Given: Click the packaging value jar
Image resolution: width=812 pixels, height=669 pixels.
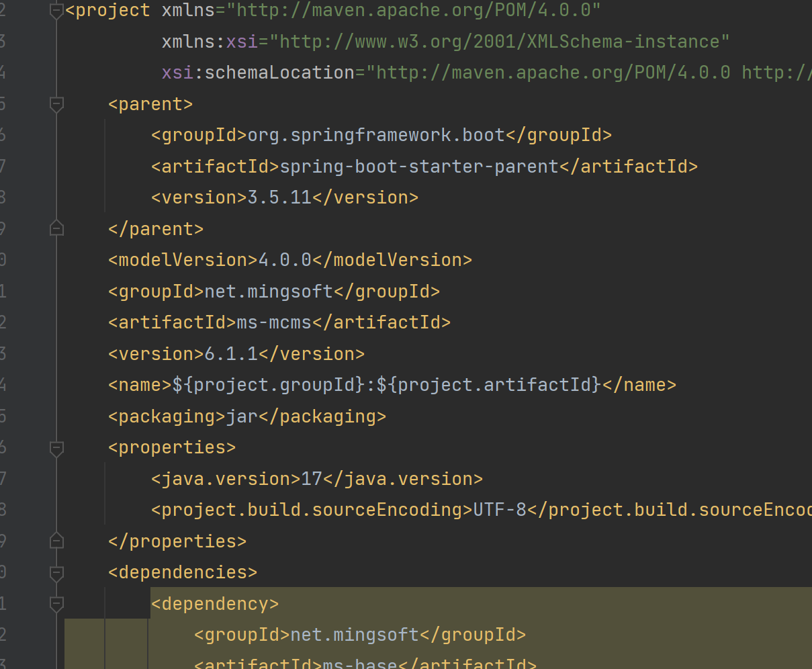Looking at the screenshot, I should coord(242,416).
